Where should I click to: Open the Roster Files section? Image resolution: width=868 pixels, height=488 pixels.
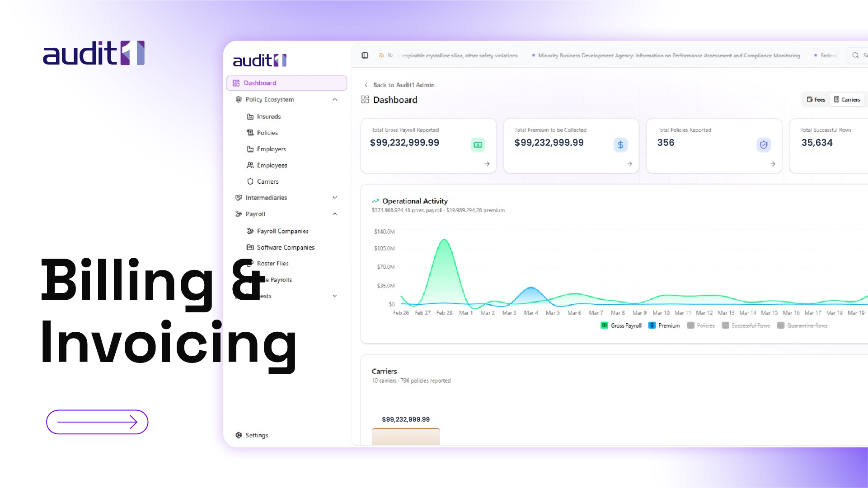coord(272,263)
